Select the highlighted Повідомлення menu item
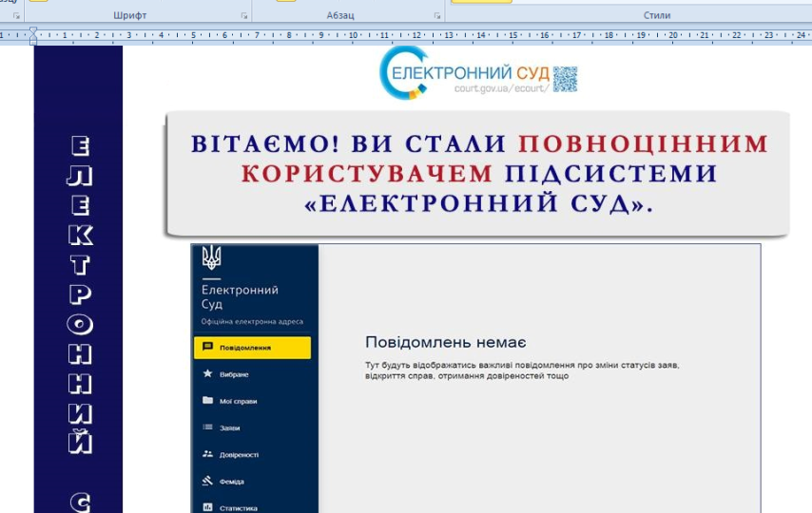This screenshot has height=513, width=812. [x=252, y=348]
